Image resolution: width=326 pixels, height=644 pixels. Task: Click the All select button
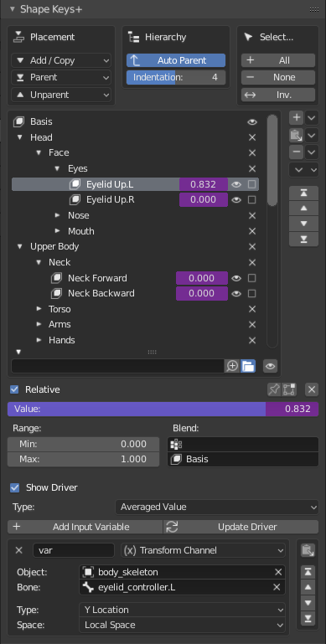[x=278, y=60]
